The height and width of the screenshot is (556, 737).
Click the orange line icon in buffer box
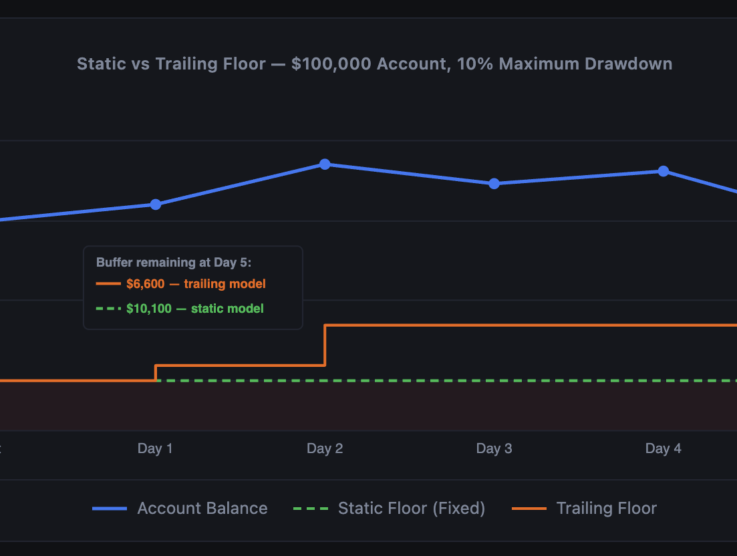tap(107, 285)
